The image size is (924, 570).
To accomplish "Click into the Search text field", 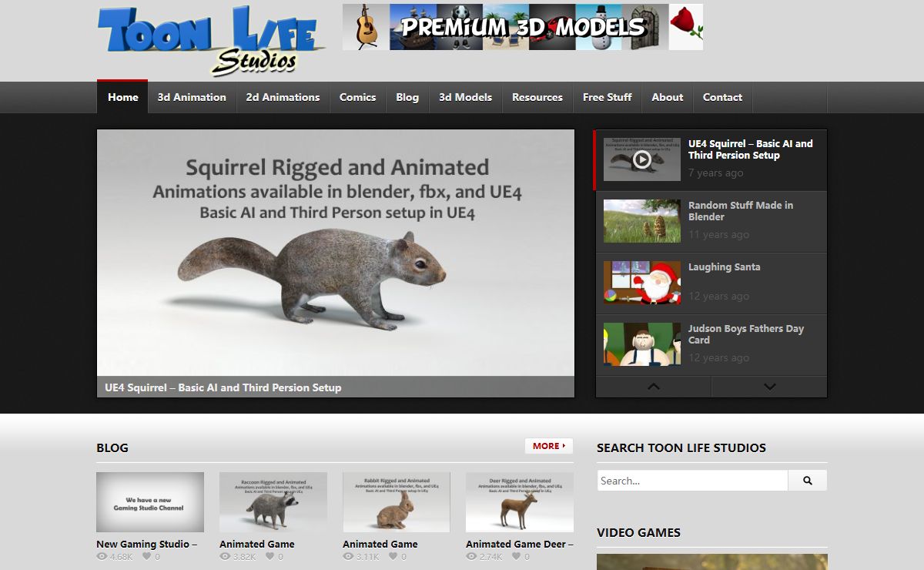I will (x=692, y=481).
